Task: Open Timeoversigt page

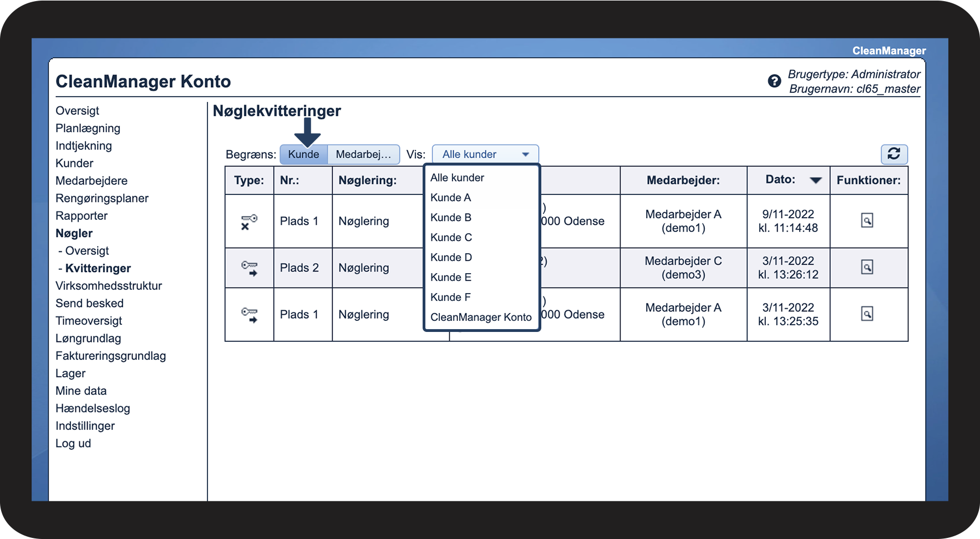Action: tap(89, 321)
